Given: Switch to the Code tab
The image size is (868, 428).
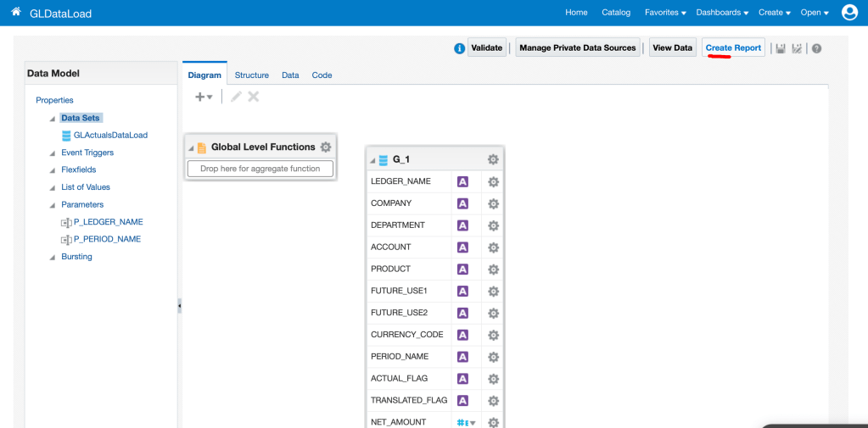Looking at the screenshot, I should tap(322, 75).
